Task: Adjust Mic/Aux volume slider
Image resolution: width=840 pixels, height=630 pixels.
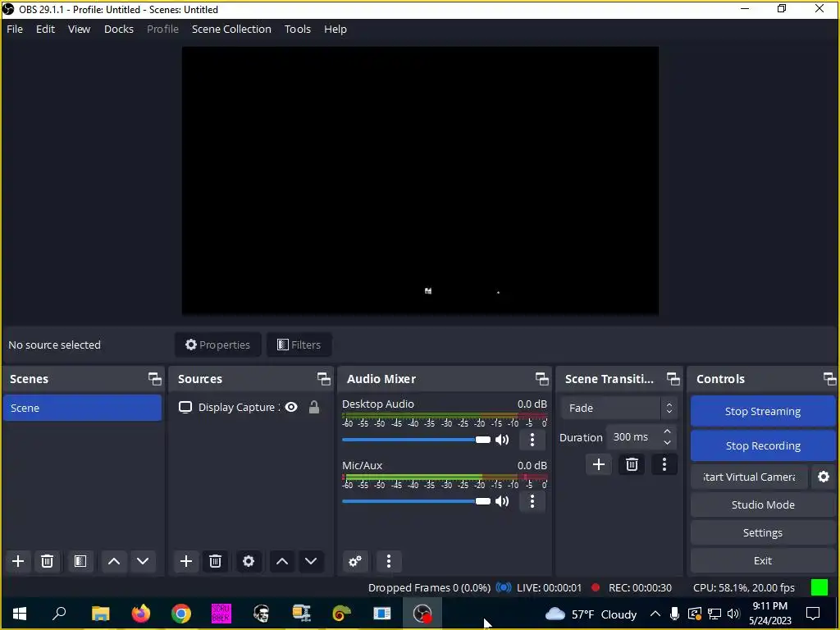Action: tap(416, 501)
